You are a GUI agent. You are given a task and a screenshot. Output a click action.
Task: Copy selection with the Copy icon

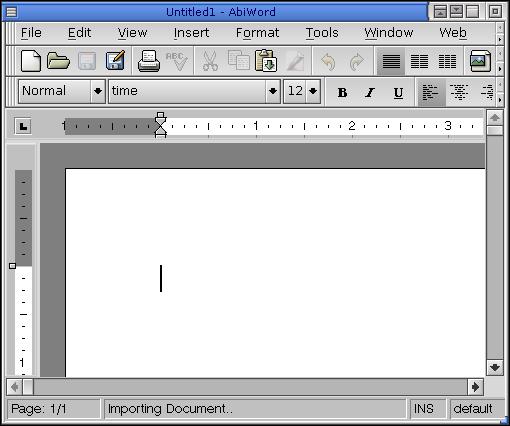coord(238,60)
